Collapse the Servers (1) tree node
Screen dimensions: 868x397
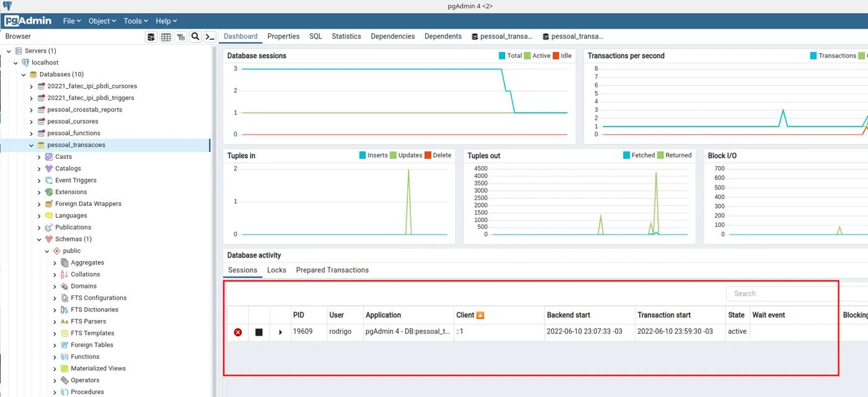coord(8,51)
